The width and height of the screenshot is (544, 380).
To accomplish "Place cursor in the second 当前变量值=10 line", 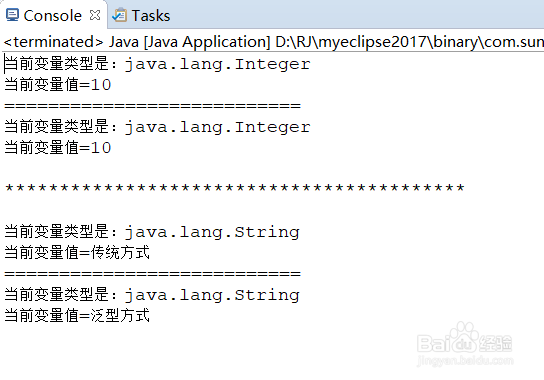I will 58,148.
